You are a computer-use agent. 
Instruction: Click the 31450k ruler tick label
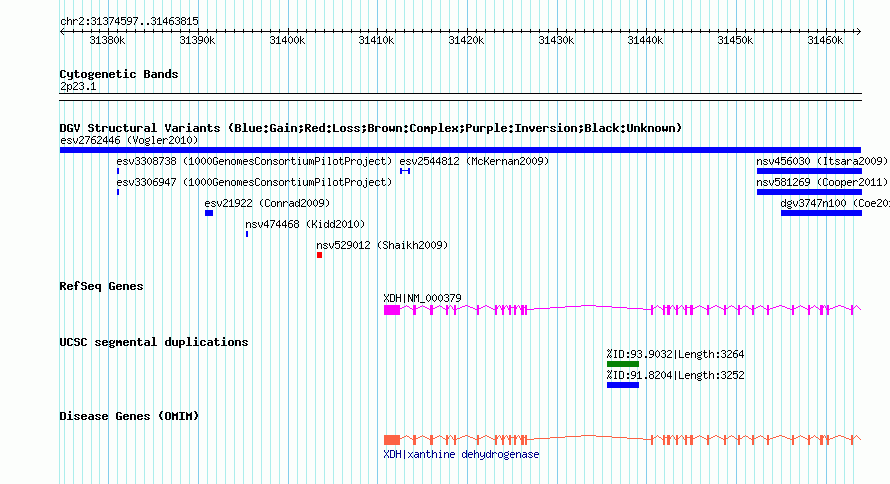tap(735, 41)
